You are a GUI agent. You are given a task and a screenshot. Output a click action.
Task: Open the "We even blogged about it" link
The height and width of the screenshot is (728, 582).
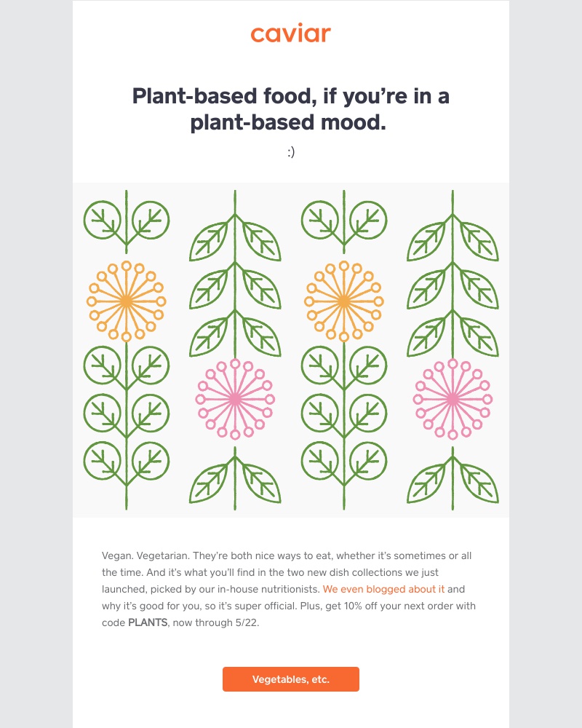point(383,587)
